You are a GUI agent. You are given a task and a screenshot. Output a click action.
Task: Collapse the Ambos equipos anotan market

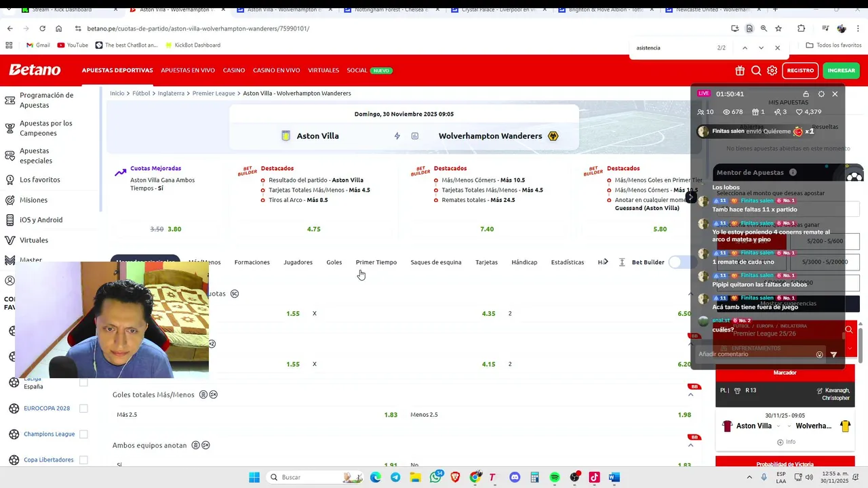click(x=691, y=445)
